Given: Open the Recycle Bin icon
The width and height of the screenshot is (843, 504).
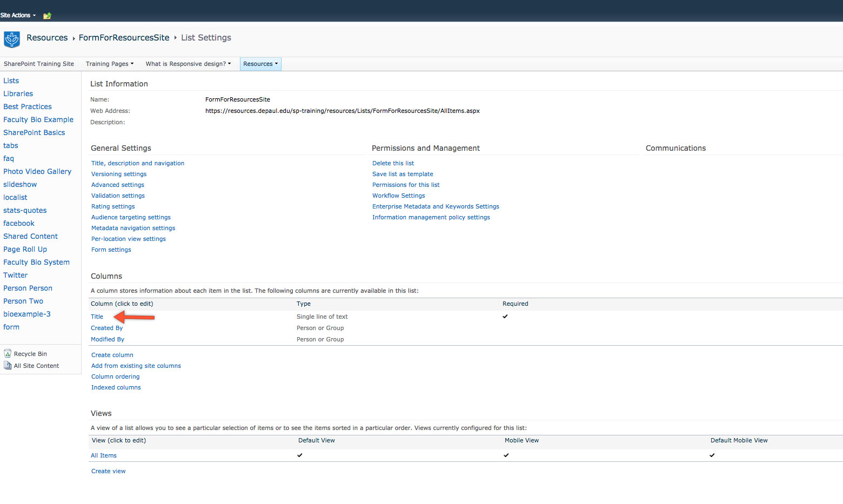Looking at the screenshot, I should pyautogui.click(x=8, y=354).
